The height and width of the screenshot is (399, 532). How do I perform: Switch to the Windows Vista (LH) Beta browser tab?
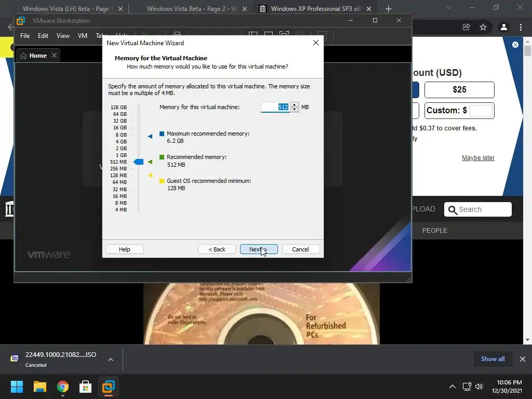point(66,9)
